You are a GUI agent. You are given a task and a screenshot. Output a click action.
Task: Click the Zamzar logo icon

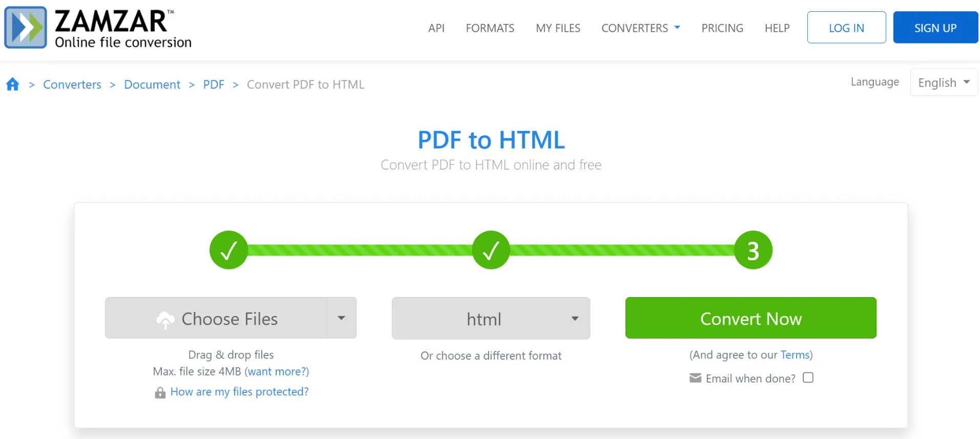(26, 28)
